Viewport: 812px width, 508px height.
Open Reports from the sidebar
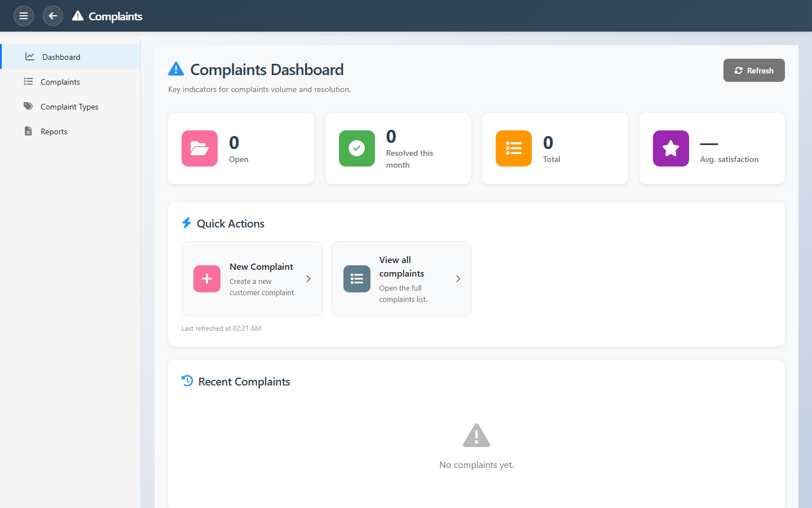coord(54,132)
